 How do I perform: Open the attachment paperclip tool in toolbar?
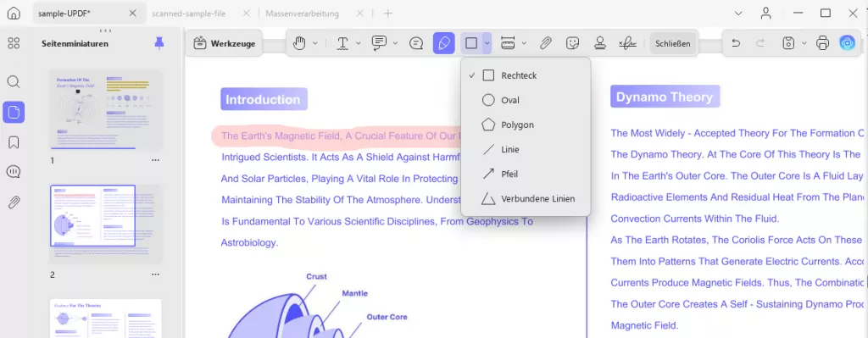click(x=546, y=43)
